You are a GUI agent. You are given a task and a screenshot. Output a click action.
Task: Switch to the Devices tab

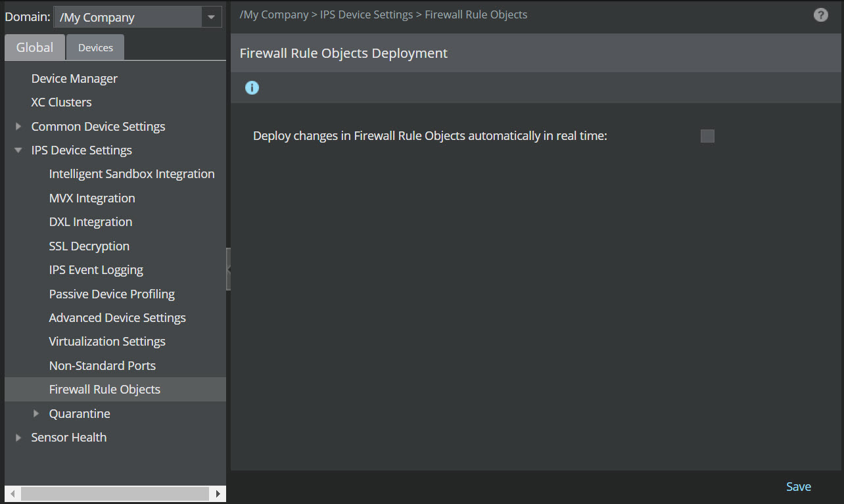95,47
